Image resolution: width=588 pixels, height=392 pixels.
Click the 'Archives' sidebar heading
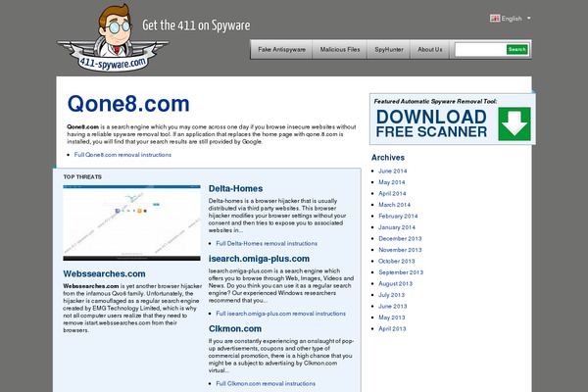(x=388, y=158)
